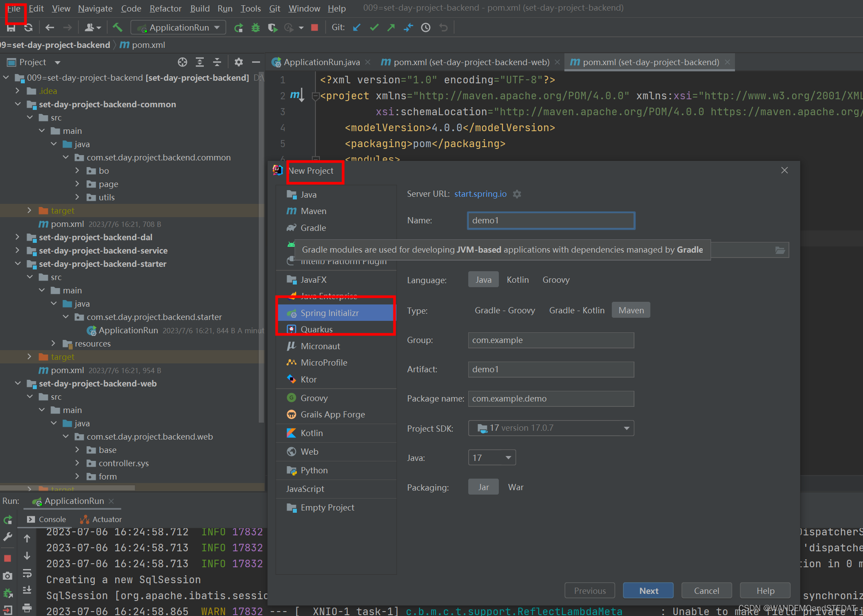
Task: Choose Gradle - Groovy as project type
Action: tap(505, 310)
